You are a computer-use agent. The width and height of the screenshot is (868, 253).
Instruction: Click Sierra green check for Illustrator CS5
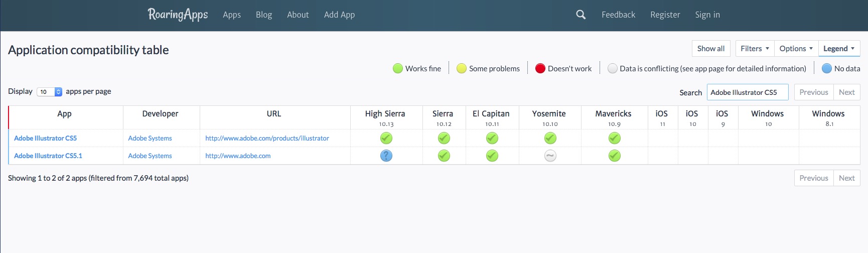444,138
